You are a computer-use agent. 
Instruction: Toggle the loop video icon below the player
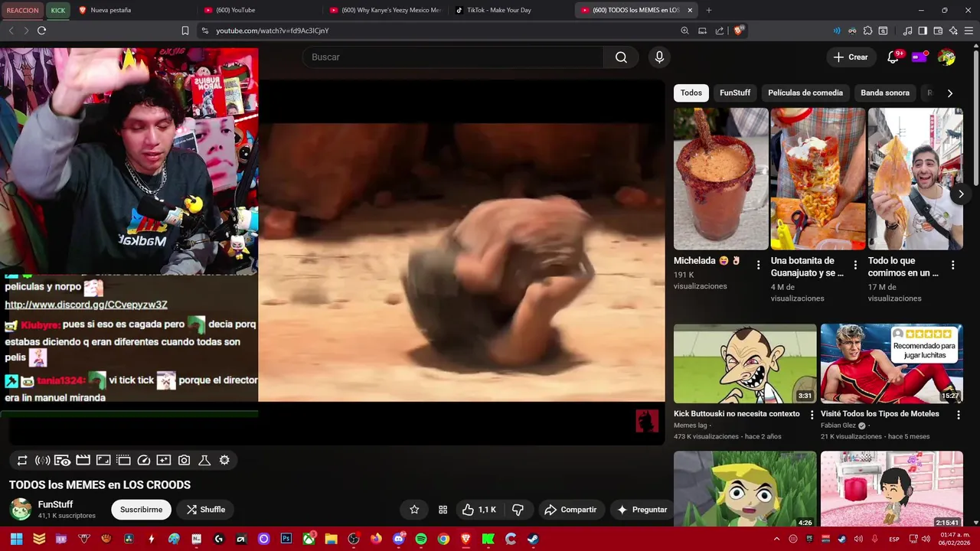pyautogui.click(x=22, y=460)
